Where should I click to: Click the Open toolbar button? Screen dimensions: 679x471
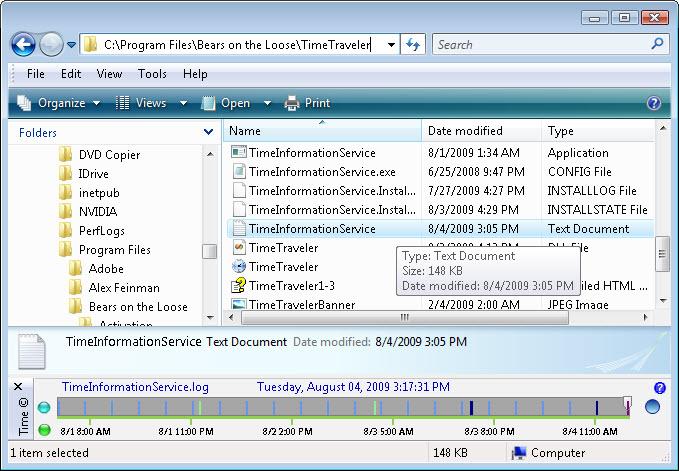[x=226, y=103]
